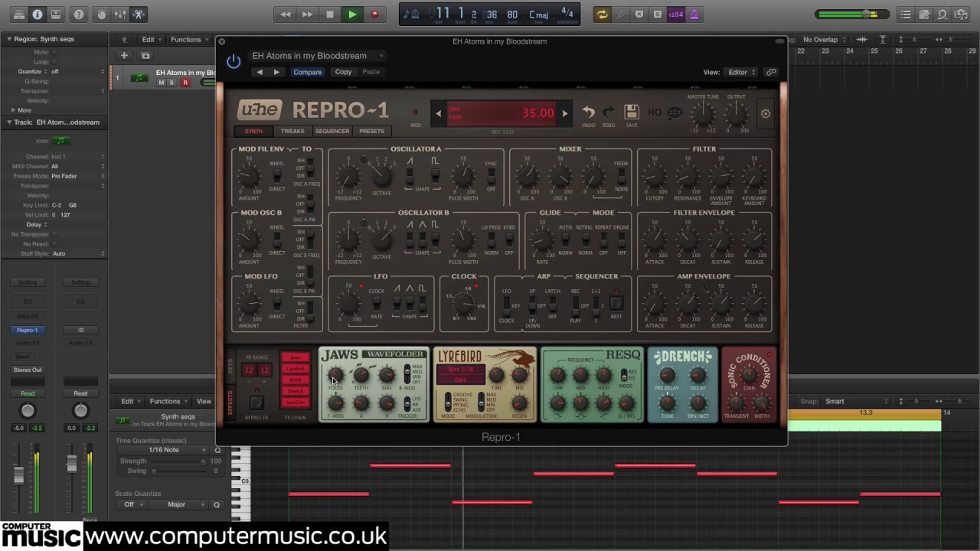The width and height of the screenshot is (980, 551).
Task: Click the BYPASS FX button
Action: pyautogui.click(x=256, y=403)
